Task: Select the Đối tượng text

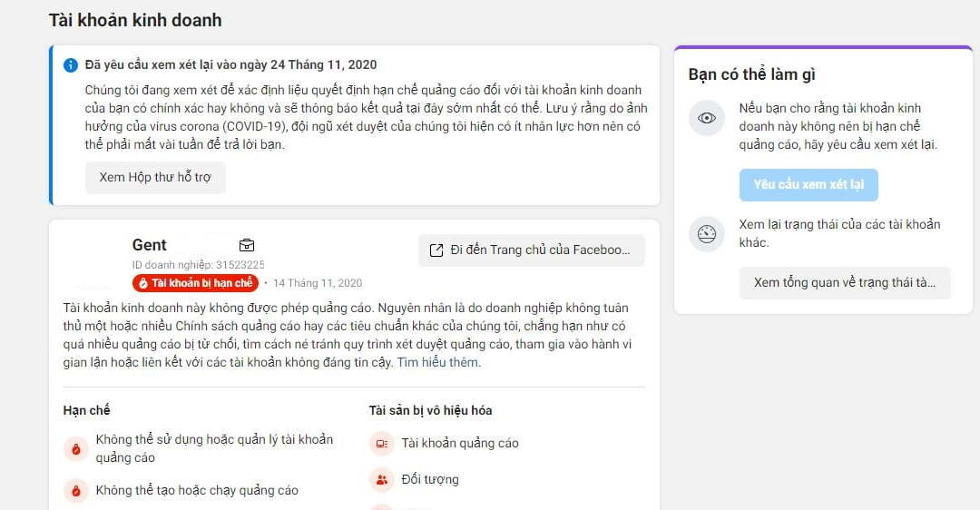Action: click(x=430, y=479)
